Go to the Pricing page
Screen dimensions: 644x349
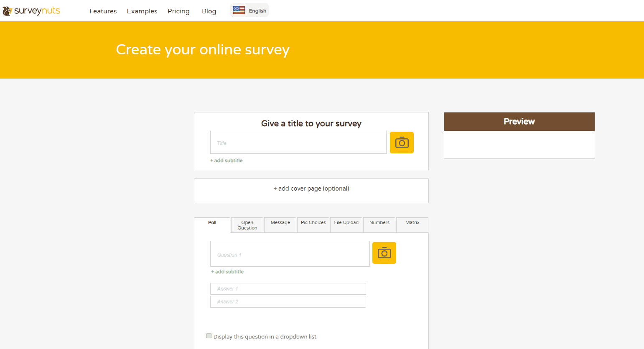coord(178,11)
